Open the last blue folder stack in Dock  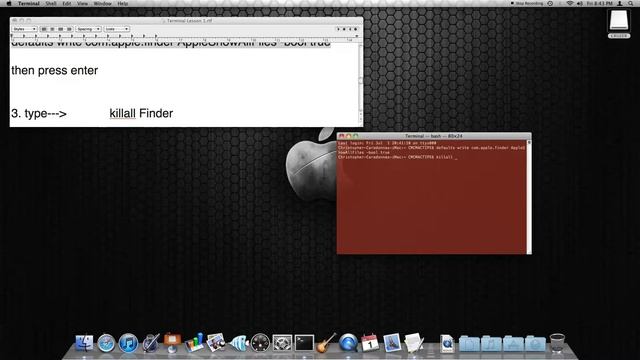535,344
